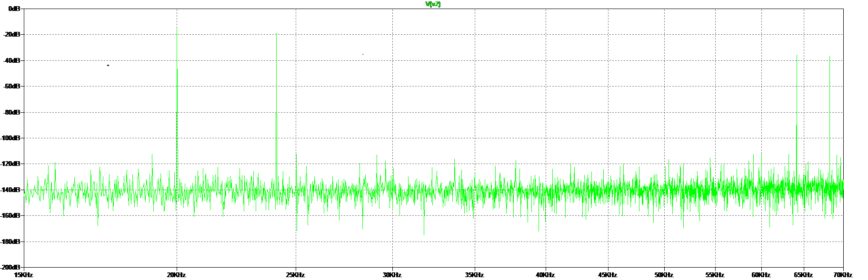The image size is (868, 280).
Task: Click the 65KHz frequency label
Action: point(804,275)
